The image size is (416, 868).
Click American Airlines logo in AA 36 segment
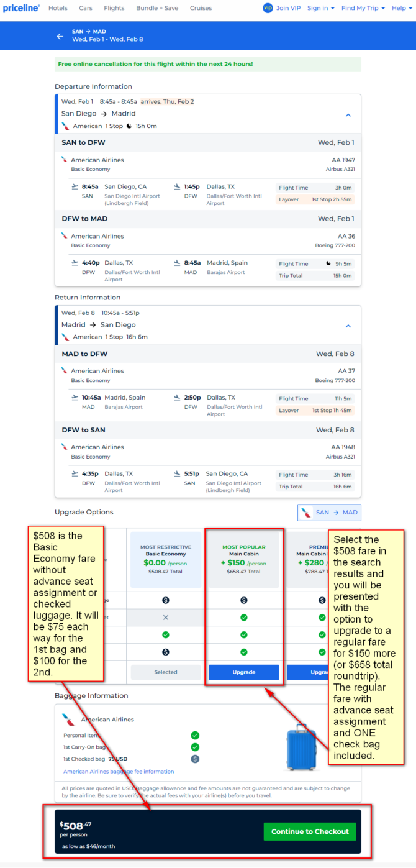[x=65, y=236]
